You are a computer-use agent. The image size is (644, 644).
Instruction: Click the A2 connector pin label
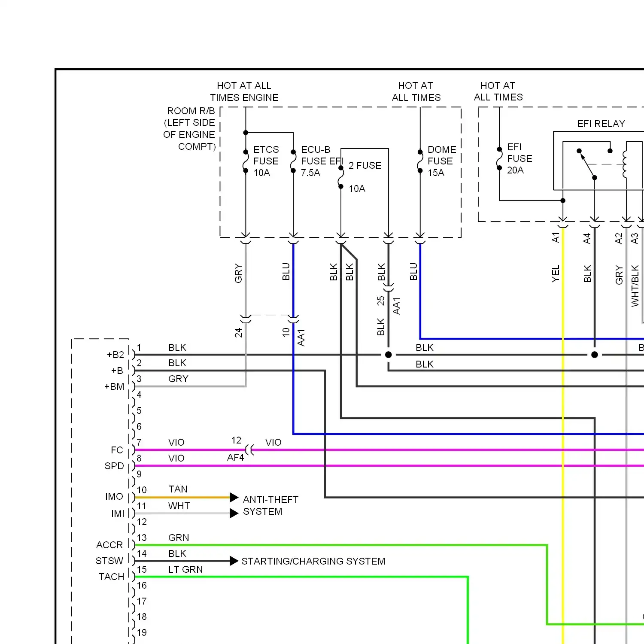coord(619,238)
